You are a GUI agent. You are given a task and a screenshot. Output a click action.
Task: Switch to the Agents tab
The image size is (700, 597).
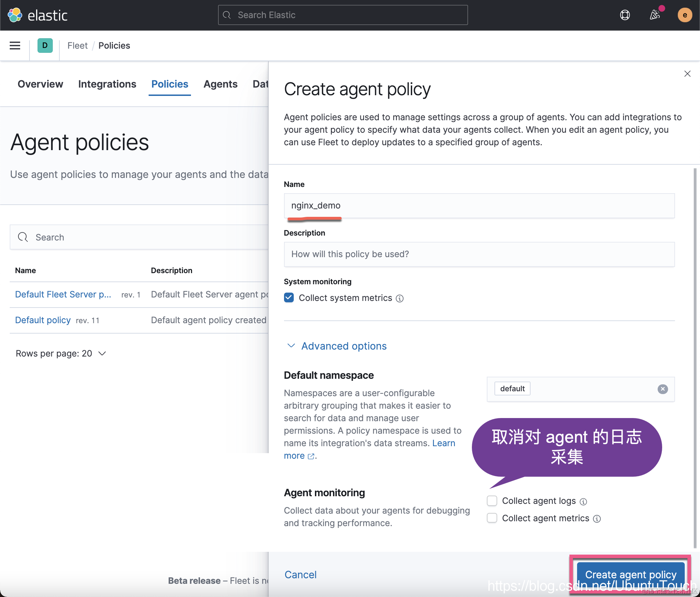pyautogui.click(x=220, y=84)
